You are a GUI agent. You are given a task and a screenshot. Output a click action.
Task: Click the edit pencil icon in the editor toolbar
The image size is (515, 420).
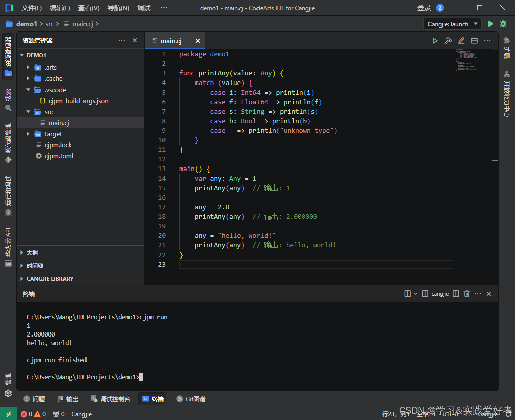[x=461, y=41]
